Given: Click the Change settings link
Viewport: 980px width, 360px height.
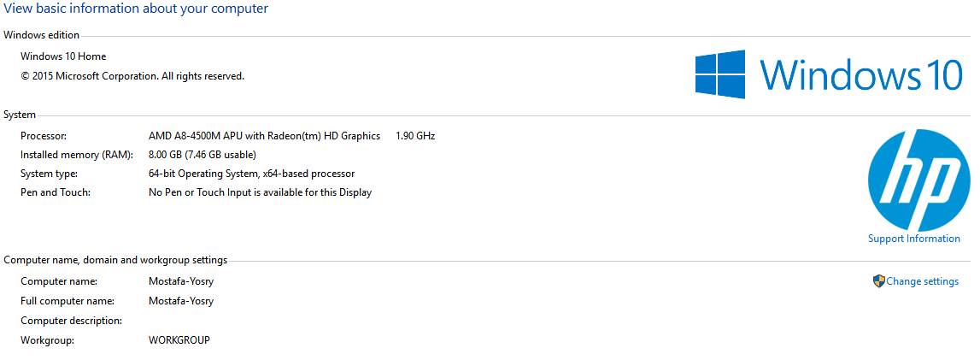Looking at the screenshot, I should (922, 281).
